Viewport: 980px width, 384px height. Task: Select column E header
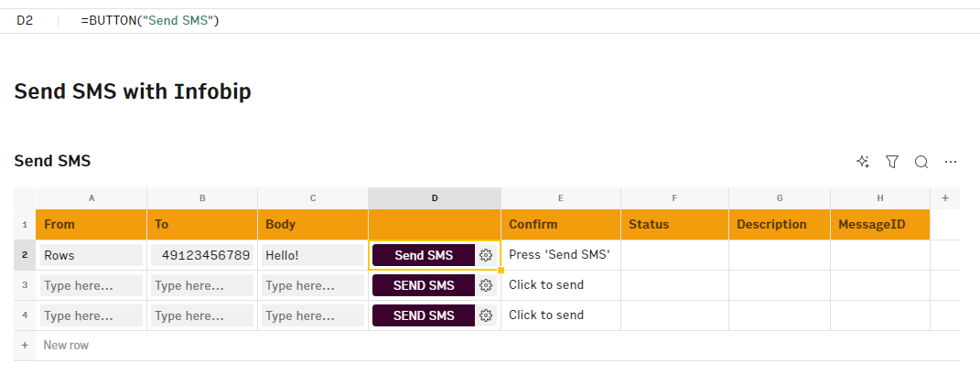561,197
